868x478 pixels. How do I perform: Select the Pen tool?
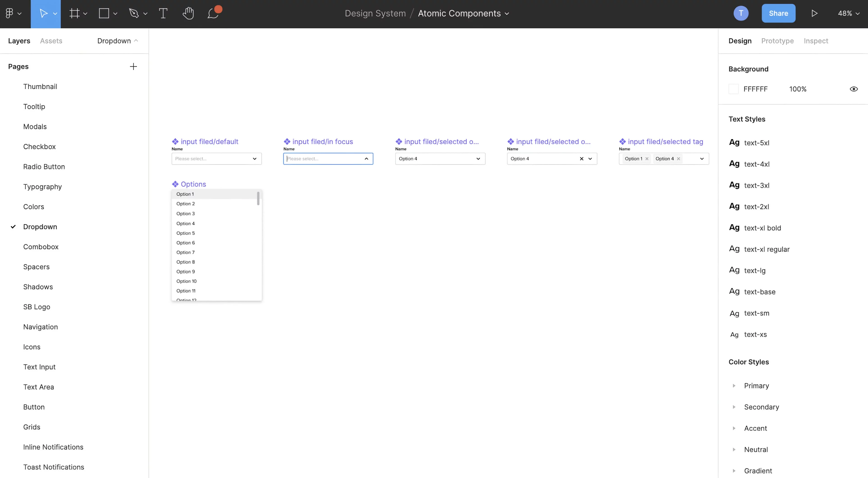point(134,14)
